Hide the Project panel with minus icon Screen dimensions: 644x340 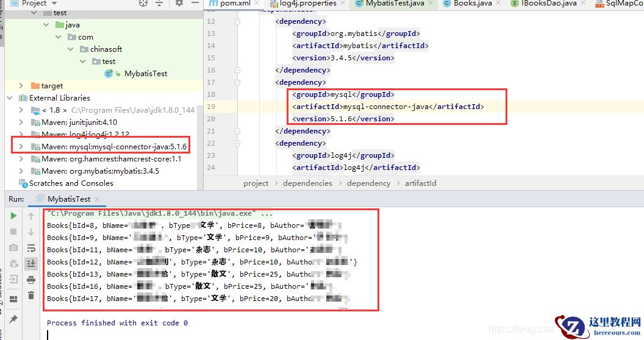195,3
